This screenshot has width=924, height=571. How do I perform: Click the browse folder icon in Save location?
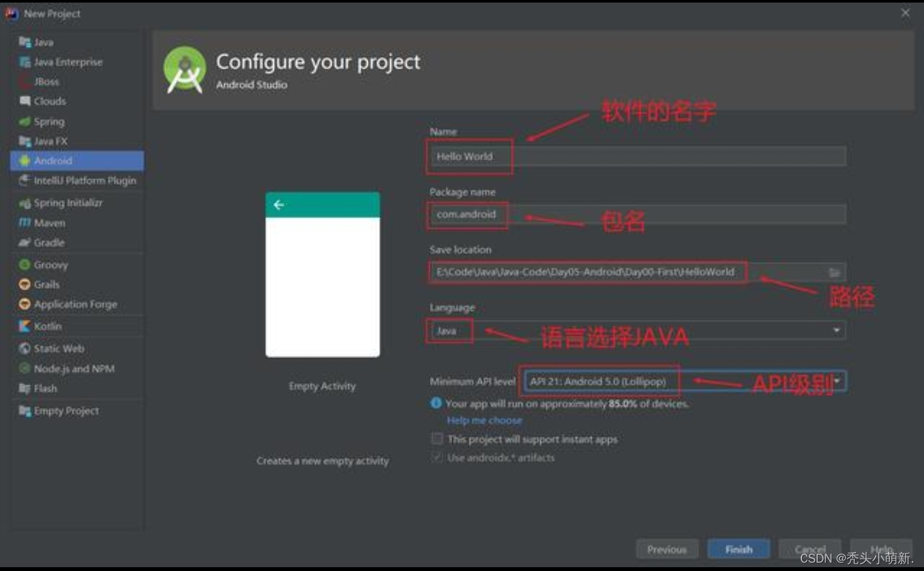pos(834,273)
